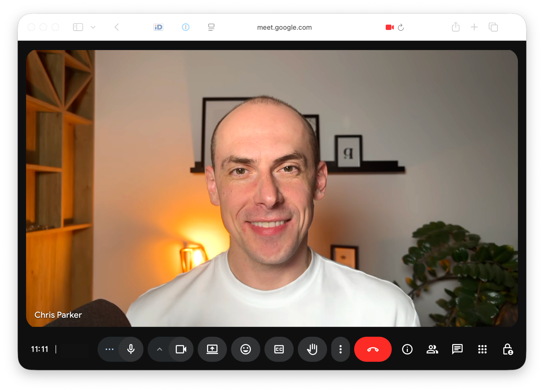Open the Safari share menu
The image size is (544, 392).
point(455,27)
